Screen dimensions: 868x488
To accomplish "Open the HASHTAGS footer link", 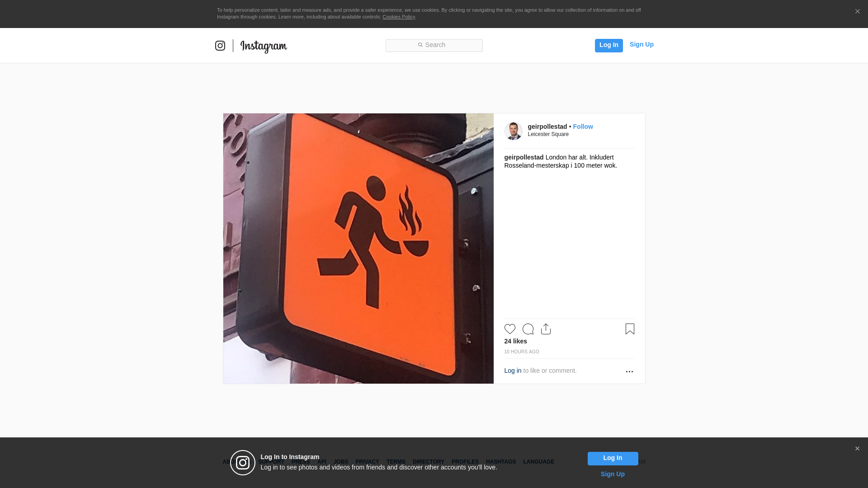I will coord(500,462).
